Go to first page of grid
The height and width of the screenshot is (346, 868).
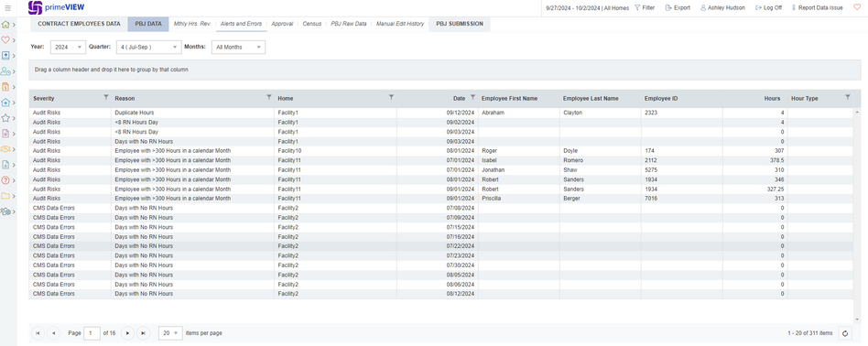pyautogui.click(x=38, y=332)
